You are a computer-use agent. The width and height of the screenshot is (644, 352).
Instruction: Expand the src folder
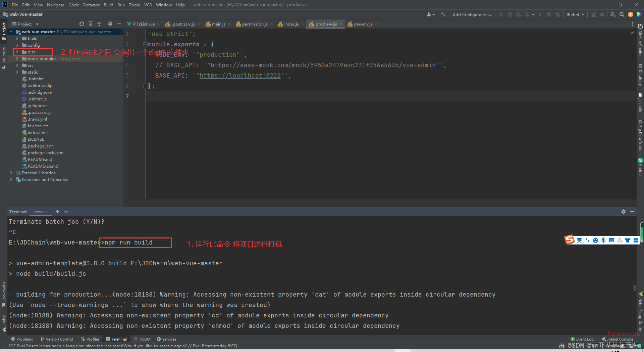(17, 65)
